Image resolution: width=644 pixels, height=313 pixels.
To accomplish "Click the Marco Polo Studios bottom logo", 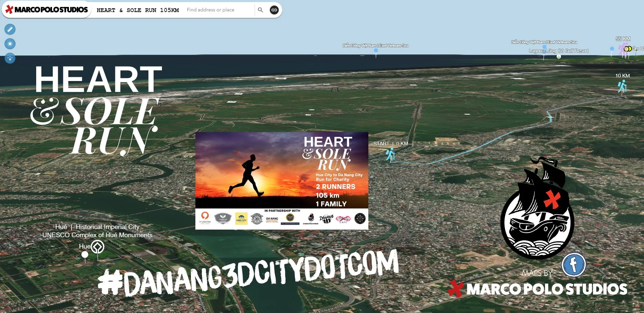I will click(538, 289).
